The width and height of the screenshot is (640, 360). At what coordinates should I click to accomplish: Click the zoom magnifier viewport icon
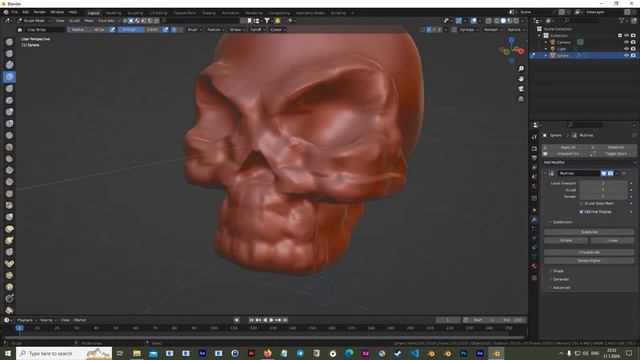click(521, 69)
